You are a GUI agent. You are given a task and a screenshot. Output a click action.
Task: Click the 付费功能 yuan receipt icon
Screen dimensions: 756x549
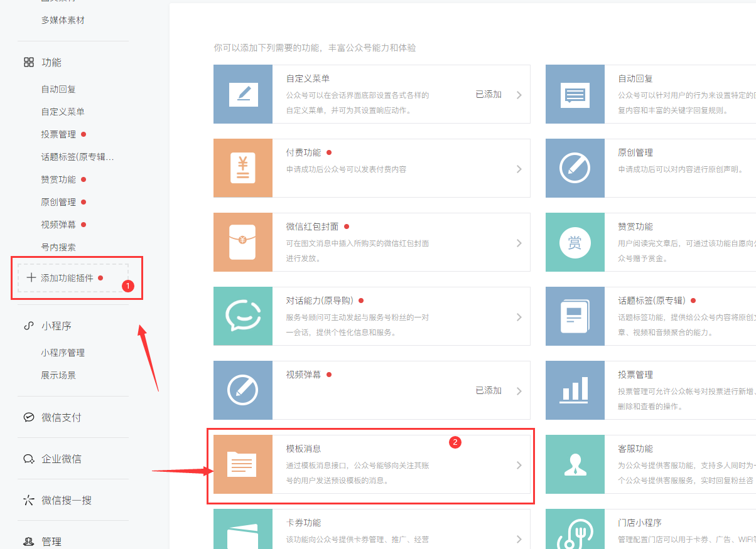[x=243, y=168]
